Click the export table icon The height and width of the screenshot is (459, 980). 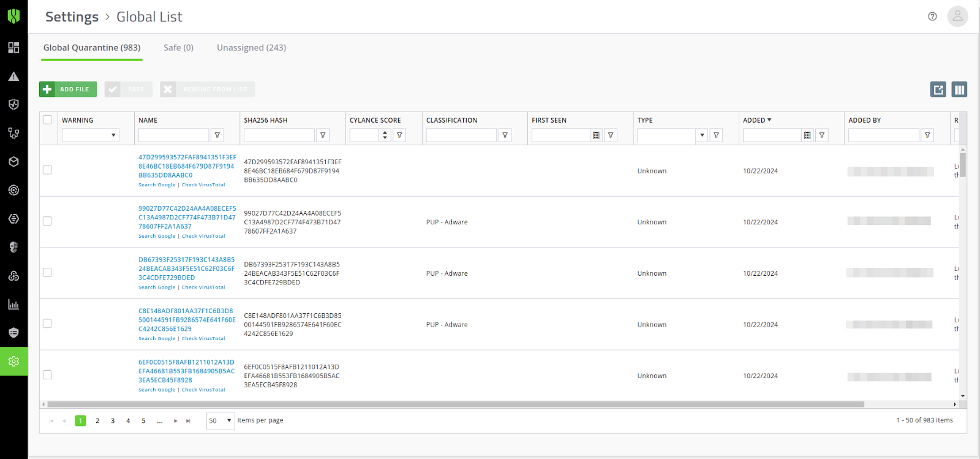tap(938, 89)
